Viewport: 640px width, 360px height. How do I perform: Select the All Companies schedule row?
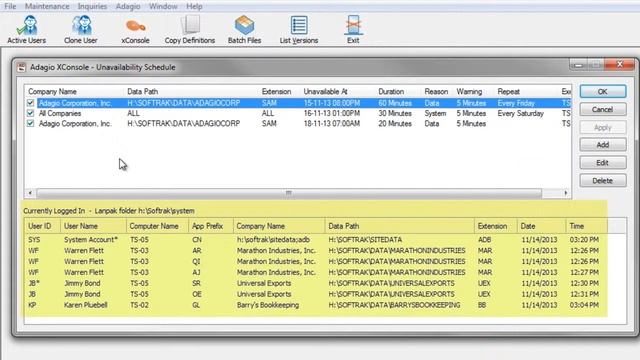pos(298,113)
